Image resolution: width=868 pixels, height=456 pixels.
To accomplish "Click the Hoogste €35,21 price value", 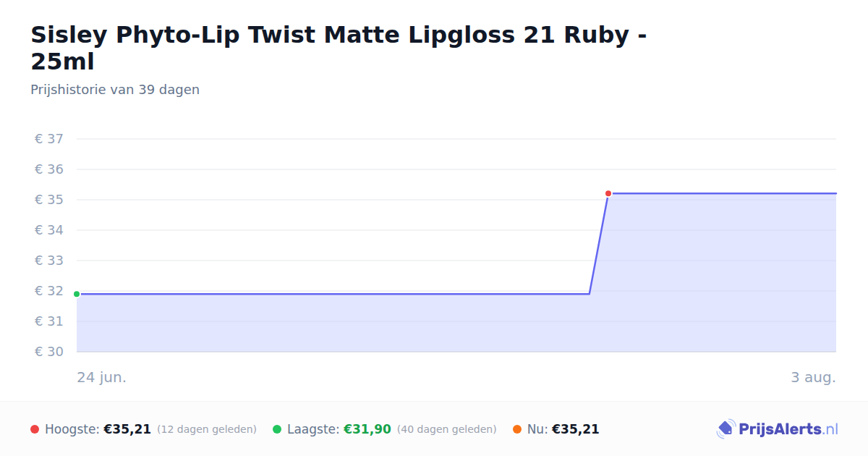I will point(127,429).
